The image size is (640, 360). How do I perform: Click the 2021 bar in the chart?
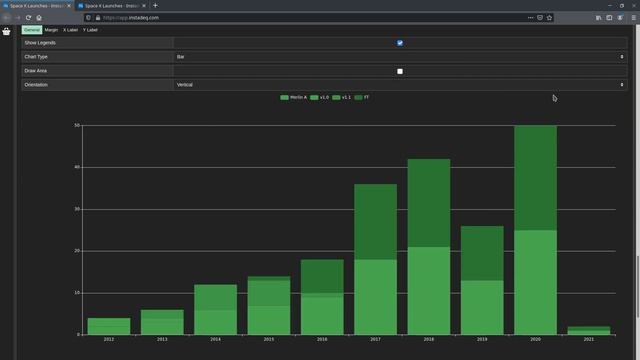(x=589, y=331)
